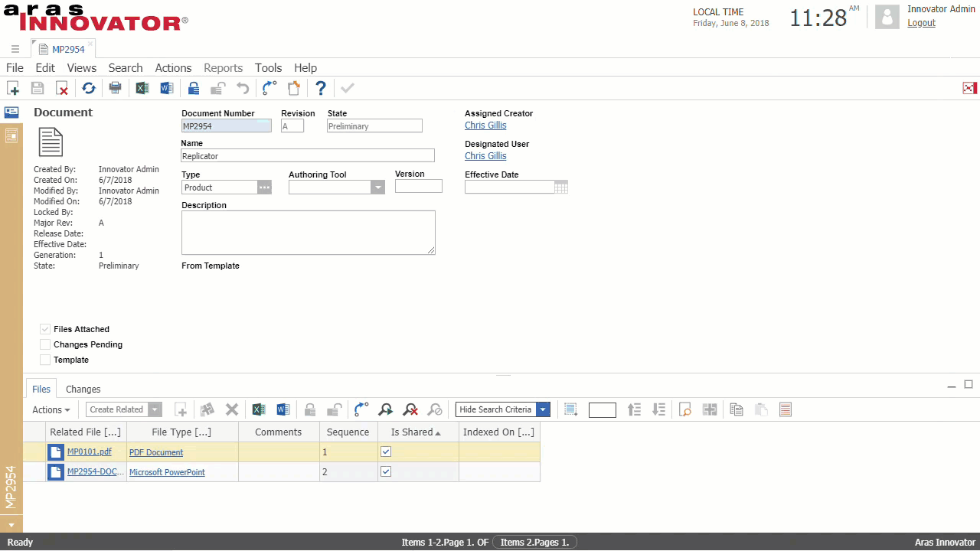Open the Actions dropdown in Files tab

click(x=51, y=410)
